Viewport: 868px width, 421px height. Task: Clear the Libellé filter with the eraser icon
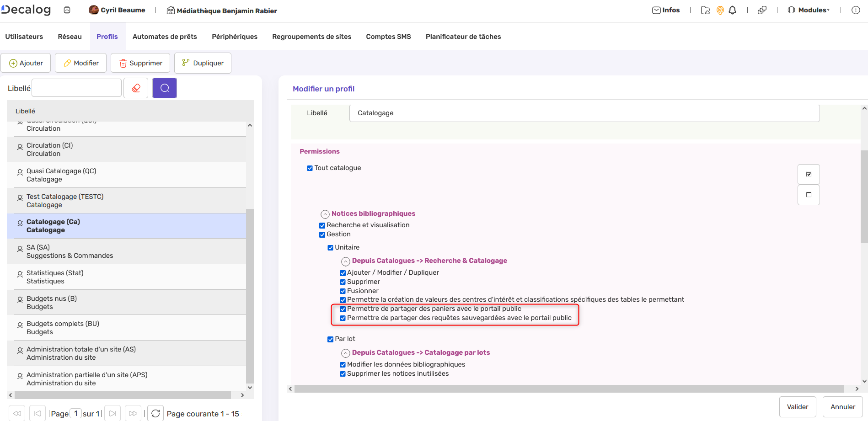point(135,87)
